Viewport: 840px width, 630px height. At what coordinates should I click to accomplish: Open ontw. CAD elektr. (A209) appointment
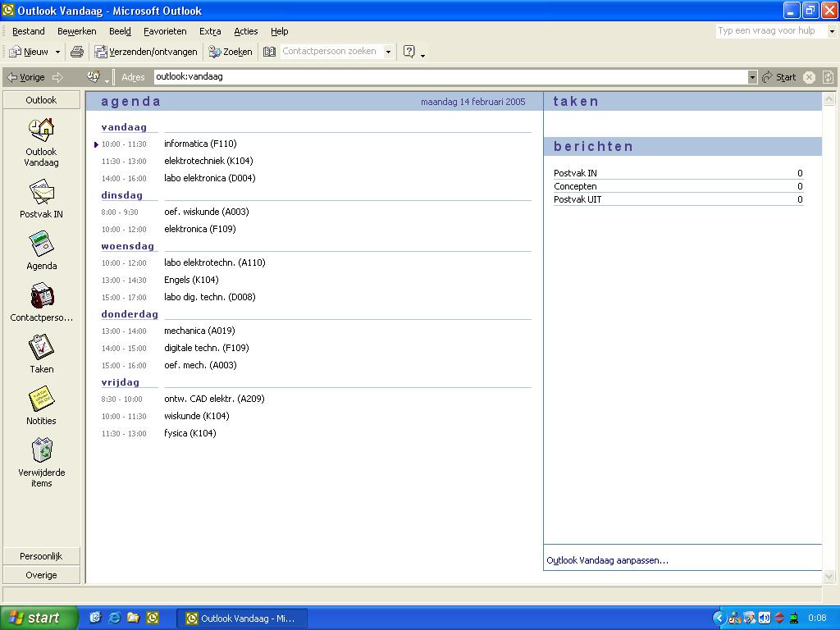tap(214, 399)
